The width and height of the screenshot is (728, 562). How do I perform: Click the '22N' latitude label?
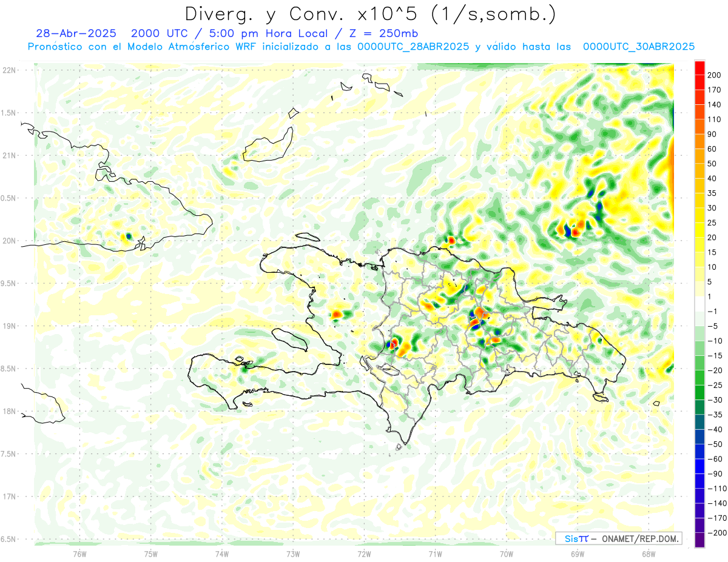[x=8, y=70]
